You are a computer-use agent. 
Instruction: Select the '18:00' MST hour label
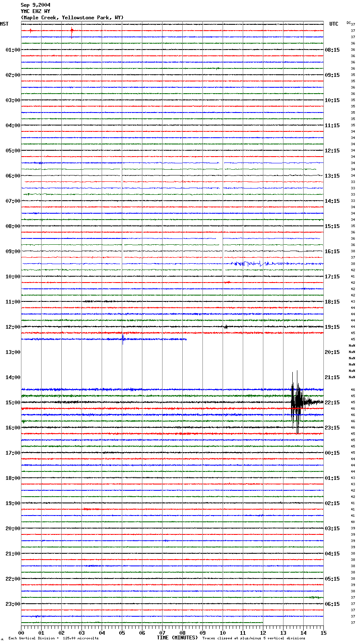pyautogui.click(x=13, y=478)
